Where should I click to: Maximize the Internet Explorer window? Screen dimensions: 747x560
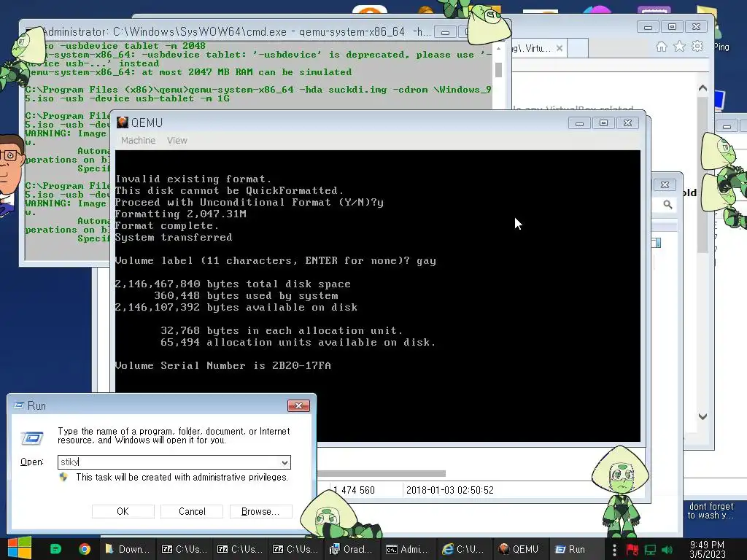(672, 27)
